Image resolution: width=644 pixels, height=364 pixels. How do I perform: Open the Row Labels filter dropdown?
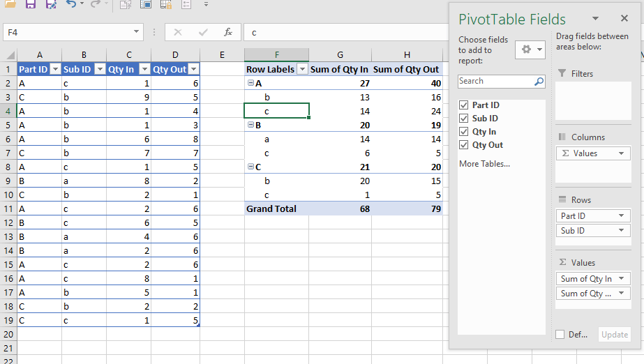pos(302,69)
